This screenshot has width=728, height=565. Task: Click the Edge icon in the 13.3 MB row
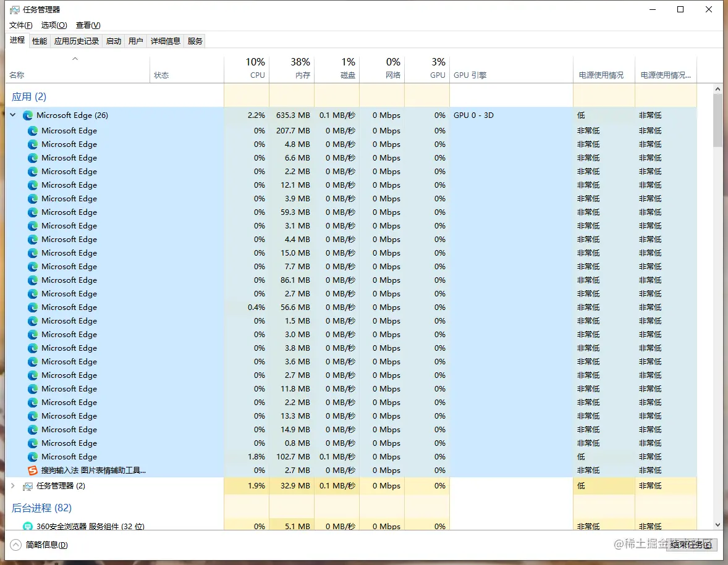(x=33, y=416)
